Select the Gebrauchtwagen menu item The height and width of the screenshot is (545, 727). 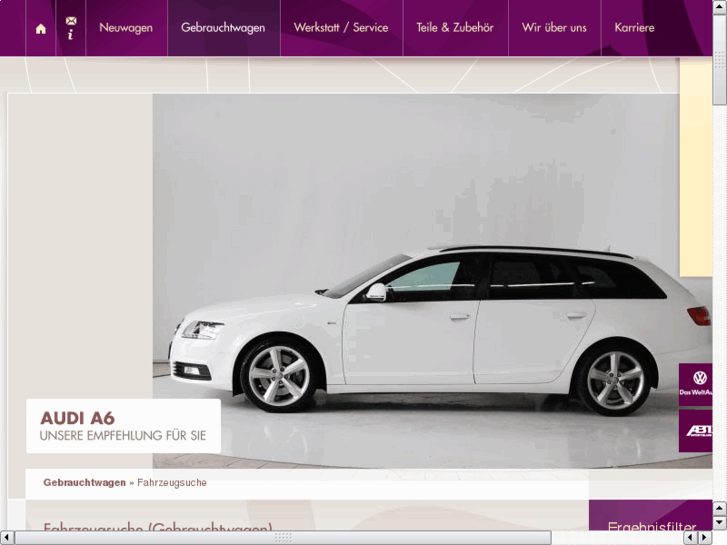click(x=223, y=28)
